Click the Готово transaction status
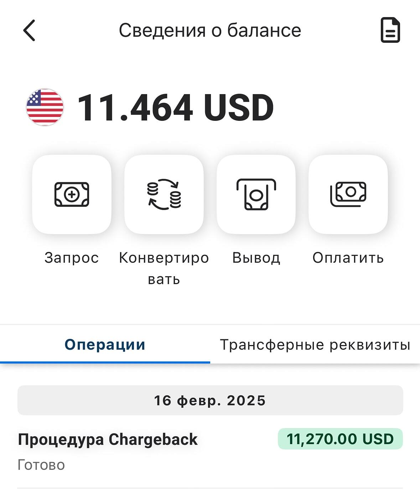 41,465
